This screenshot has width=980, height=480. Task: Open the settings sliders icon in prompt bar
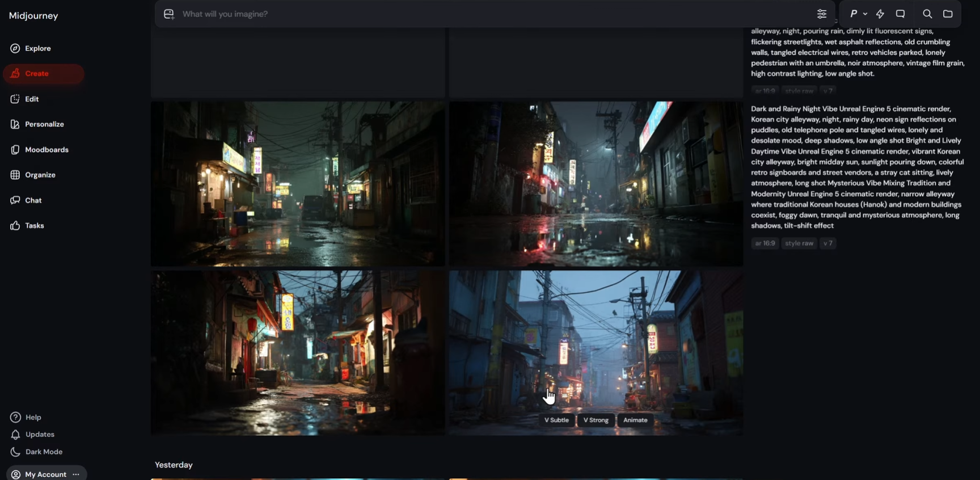tap(821, 14)
